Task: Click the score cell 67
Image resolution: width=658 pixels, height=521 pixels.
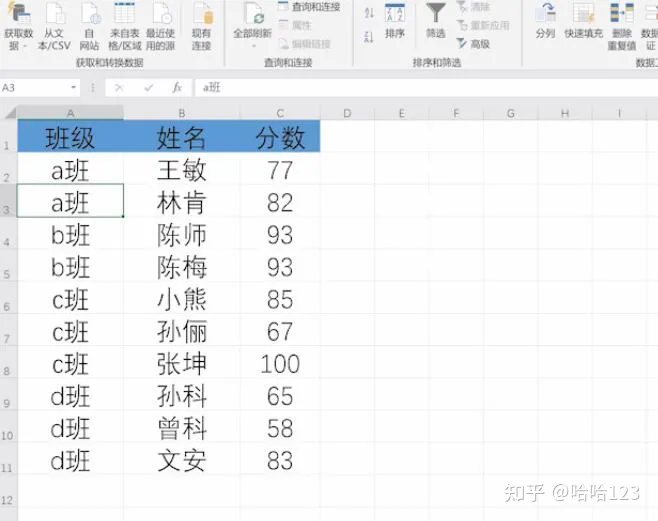Action: (x=280, y=330)
